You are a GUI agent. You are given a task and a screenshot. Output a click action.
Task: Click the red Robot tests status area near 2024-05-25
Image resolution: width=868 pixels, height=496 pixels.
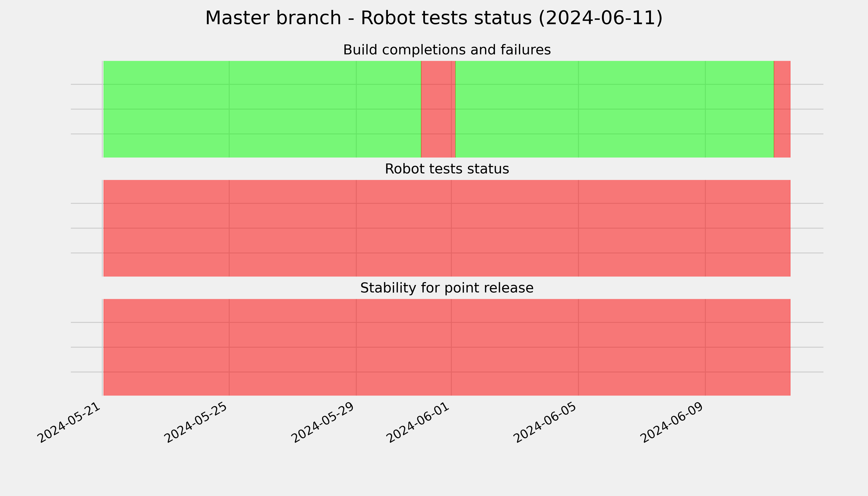pyautogui.click(x=229, y=228)
